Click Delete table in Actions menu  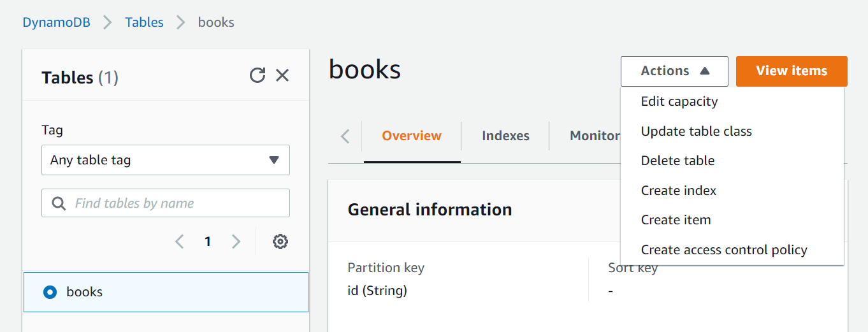(x=677, y=161)
